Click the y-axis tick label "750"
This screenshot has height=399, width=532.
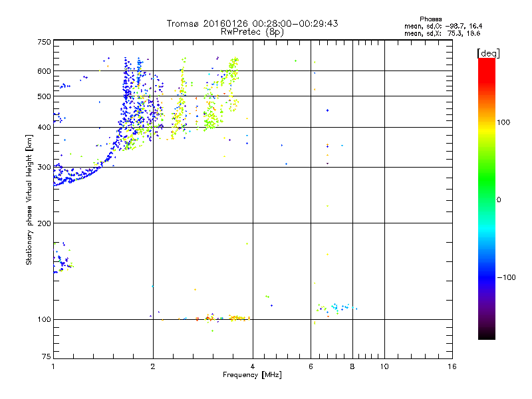coord(44,43)
